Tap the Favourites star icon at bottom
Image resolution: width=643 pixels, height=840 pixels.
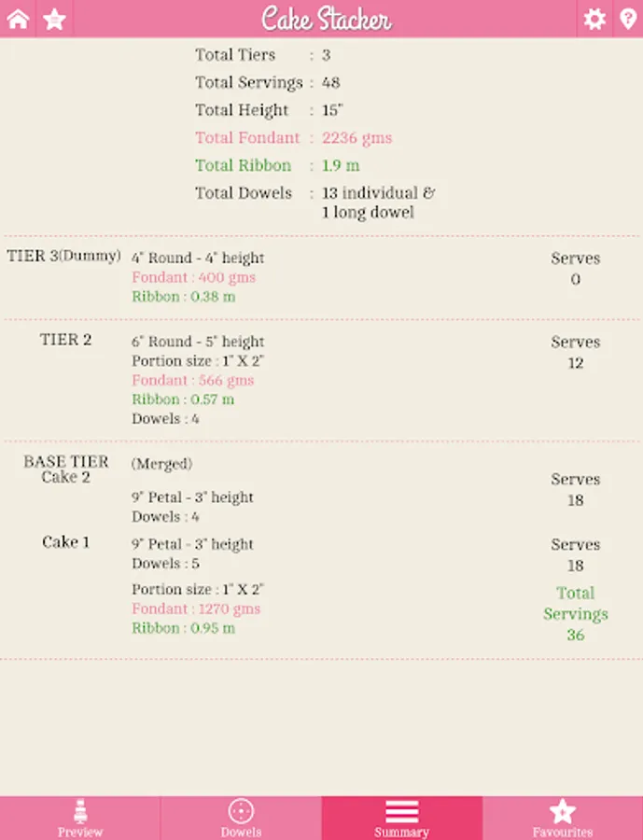(563, 810)
